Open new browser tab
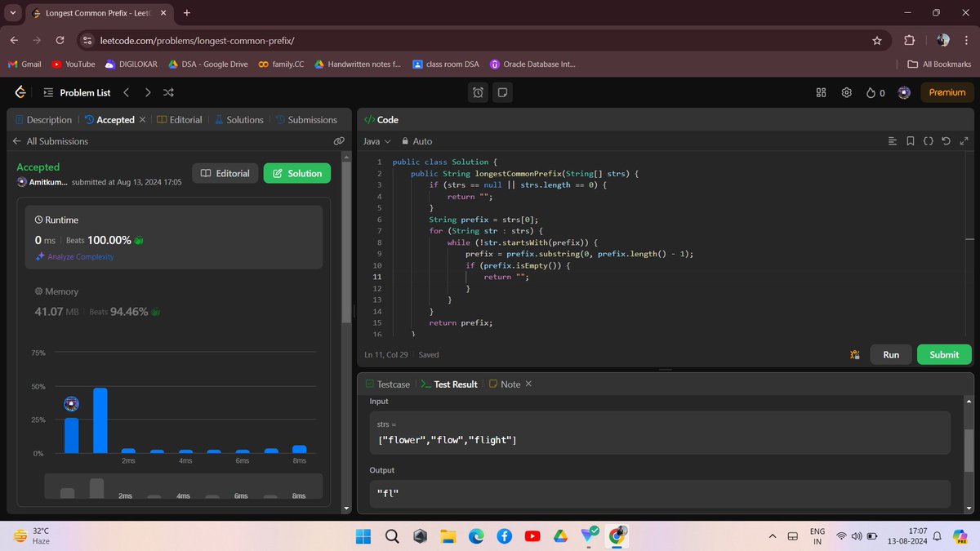 [x=187, y=13]
